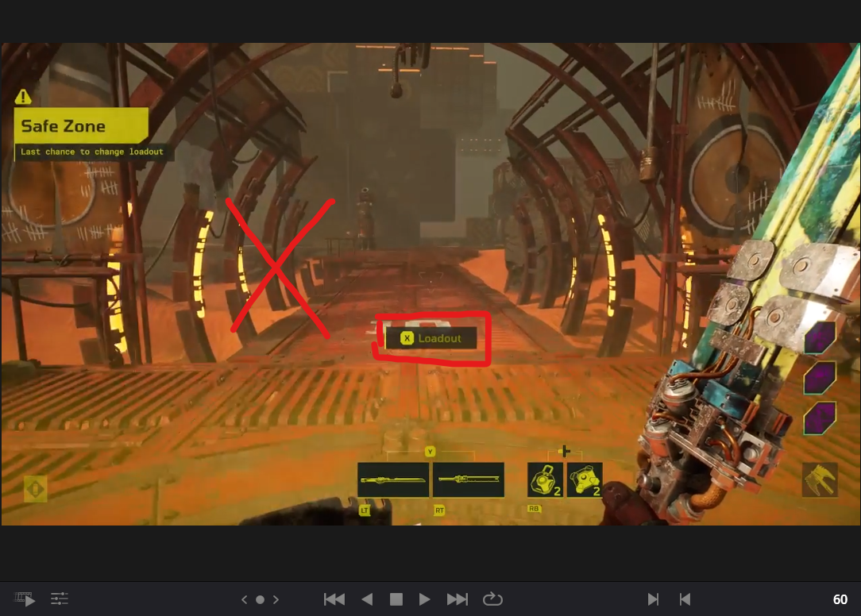The width and height of the screenshot is (861, 616).
Task: Click the RT trigger label
Action: pos(439,510)
